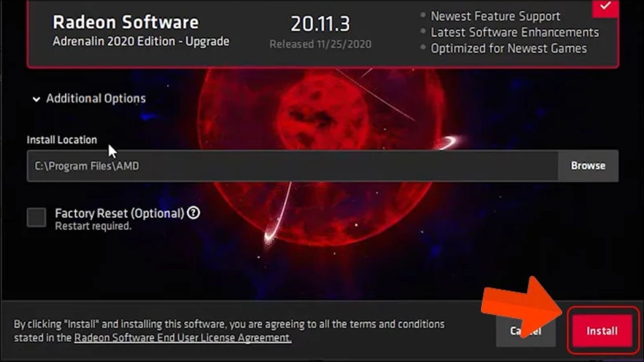Open the Radeon Software End User License Agreement

[x=183, y=338]
